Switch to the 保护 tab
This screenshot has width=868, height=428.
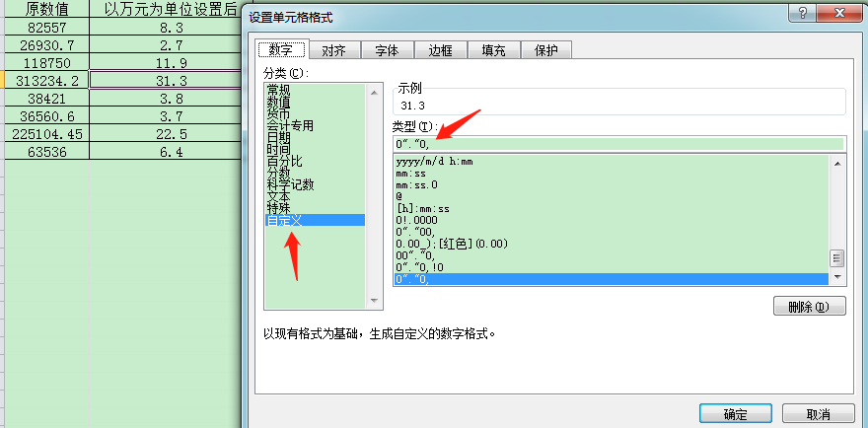click(x=545, y=50)
